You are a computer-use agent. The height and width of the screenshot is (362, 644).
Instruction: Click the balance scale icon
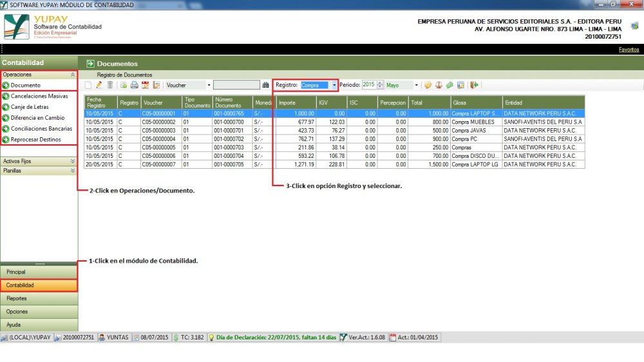pos(439,85)
